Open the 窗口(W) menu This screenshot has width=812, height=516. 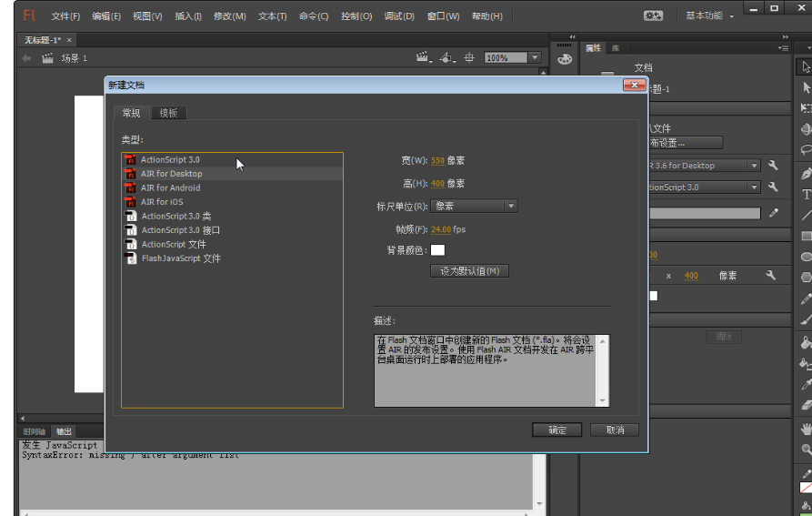443,16
